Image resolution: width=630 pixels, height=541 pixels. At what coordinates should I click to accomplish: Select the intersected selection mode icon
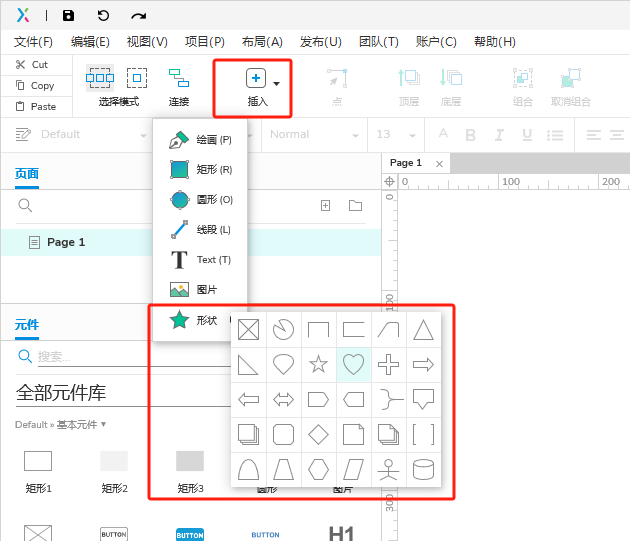(x=100, y=78)
